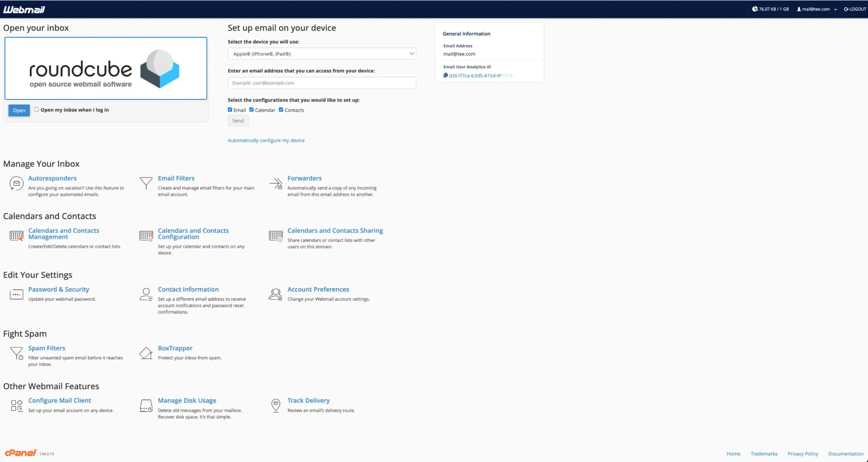Go to Home in footer
The width and height of the screenshot is (868, 462).
(733, 454)
